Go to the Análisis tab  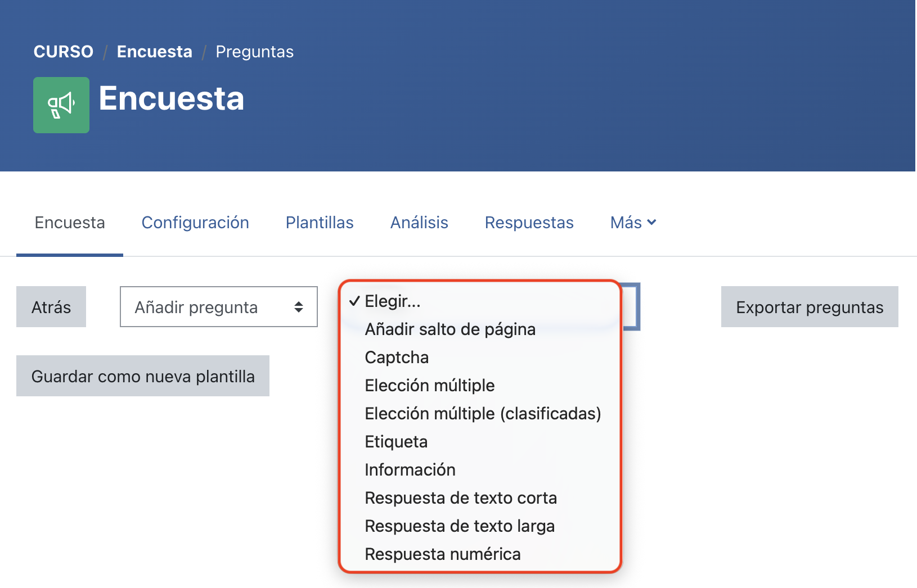tap(420, 223)
